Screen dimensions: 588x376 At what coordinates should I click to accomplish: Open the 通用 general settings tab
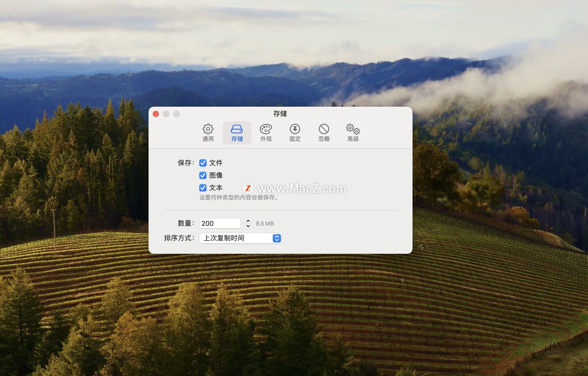pos(208,133)
